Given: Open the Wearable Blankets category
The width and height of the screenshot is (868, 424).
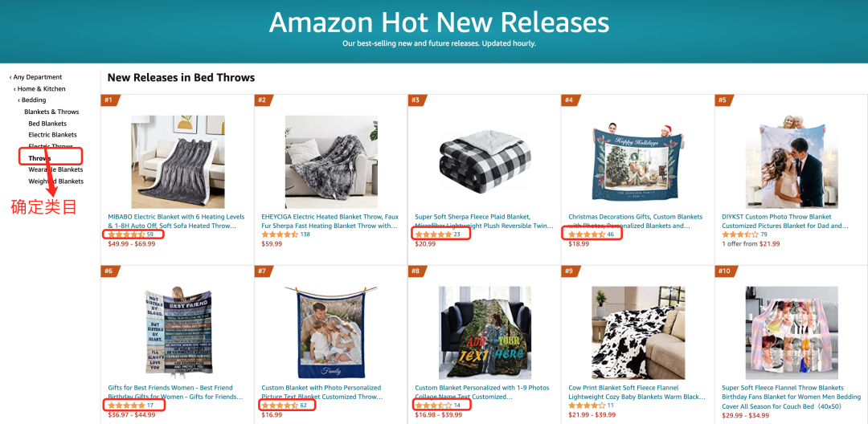Looking at the screenshot, I should 55,169.
